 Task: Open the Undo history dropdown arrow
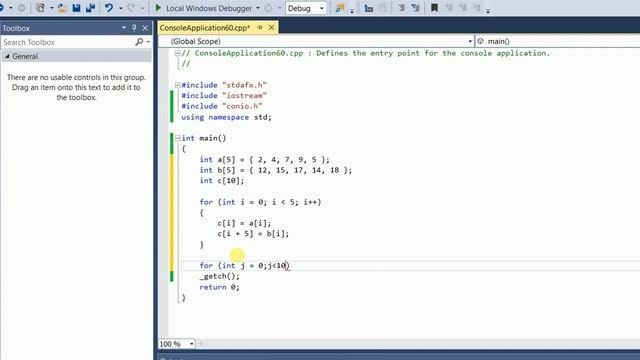[120, 8]
